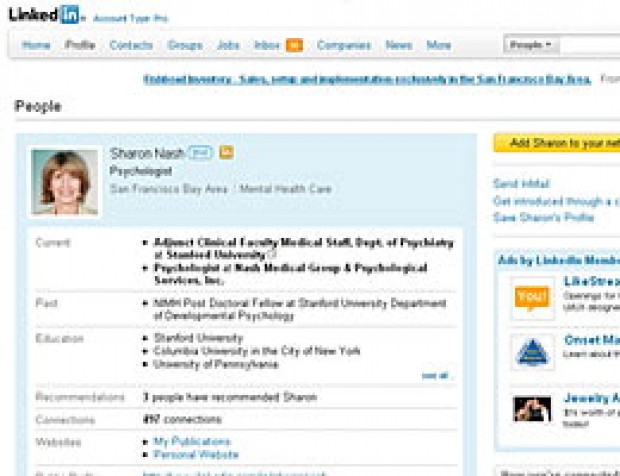
Task: Open the Account Type Pro link
Action: [x=130, y=19]
